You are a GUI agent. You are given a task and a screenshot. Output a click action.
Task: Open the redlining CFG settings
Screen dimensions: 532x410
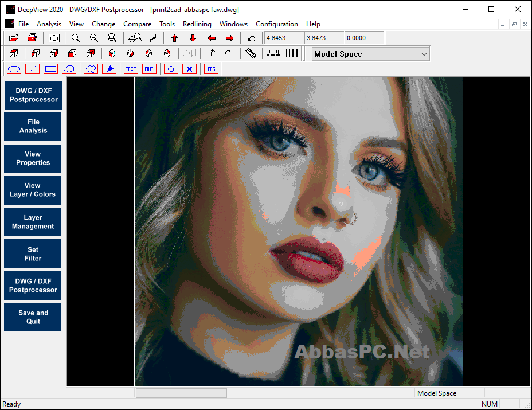(212, 69)
